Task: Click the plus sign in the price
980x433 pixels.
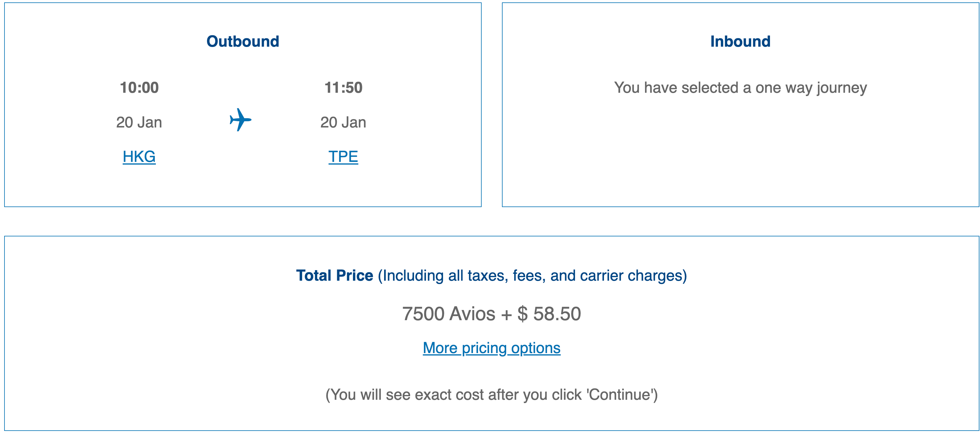Action: point(506,315)
